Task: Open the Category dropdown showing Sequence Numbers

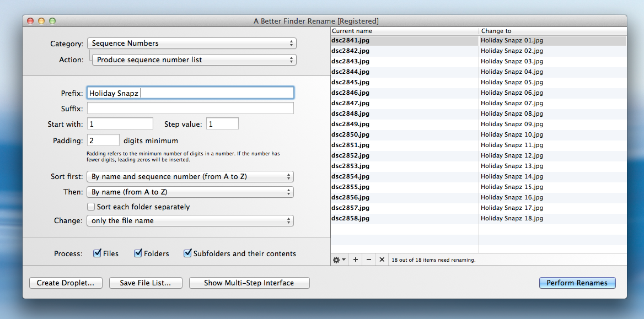Action: [x=191, y=43]
